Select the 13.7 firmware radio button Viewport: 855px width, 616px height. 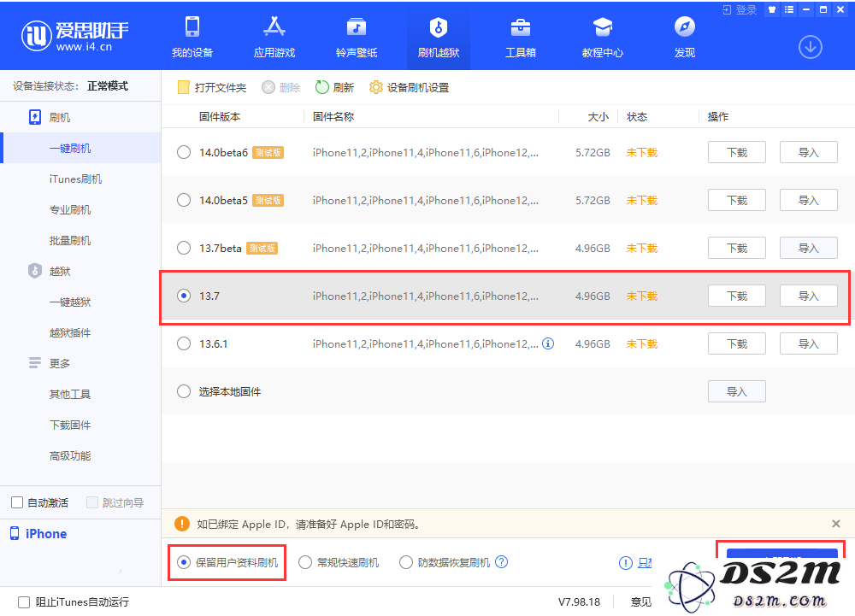(x=184, y=296)
